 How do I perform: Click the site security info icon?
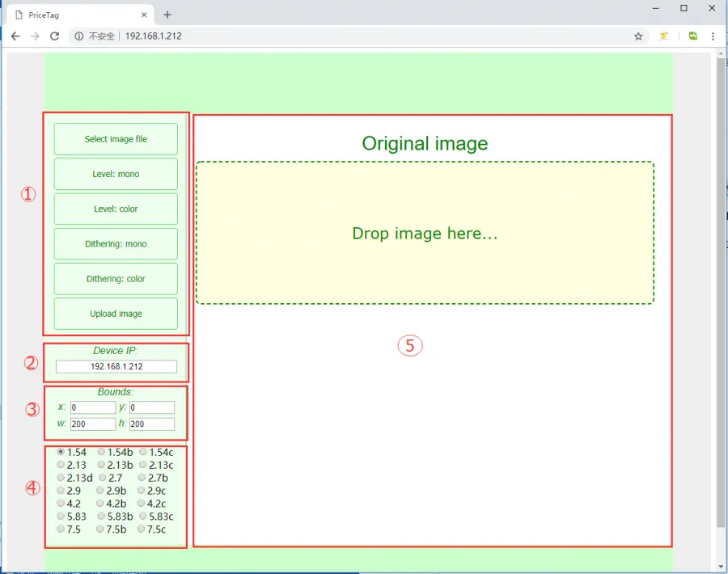78,36
